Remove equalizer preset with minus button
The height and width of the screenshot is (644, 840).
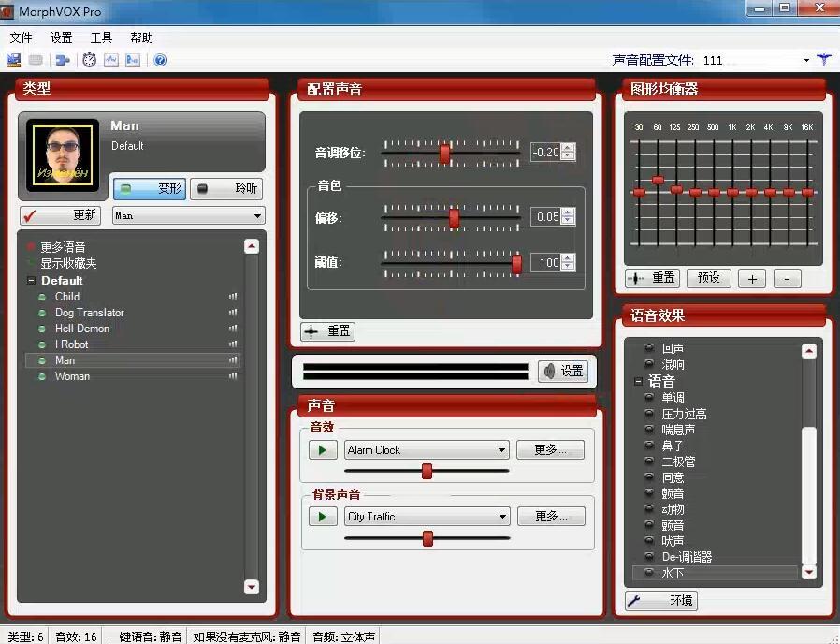(787, 279)
